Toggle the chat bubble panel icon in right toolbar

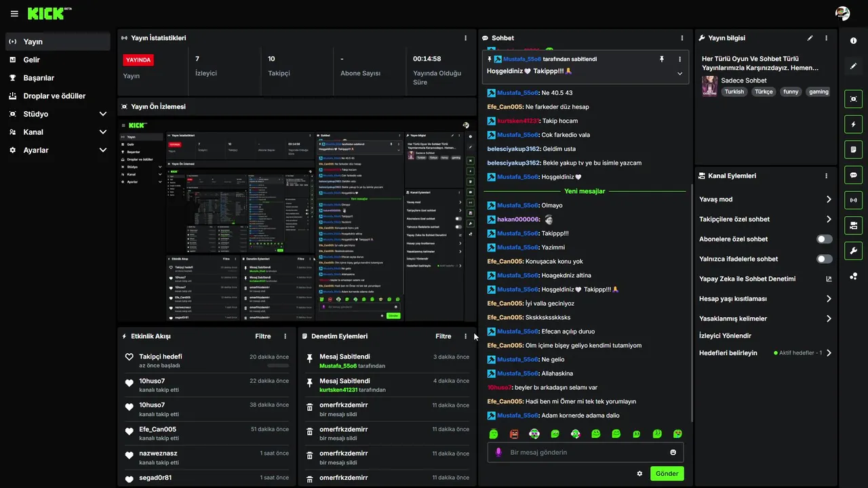click(853, 174)
